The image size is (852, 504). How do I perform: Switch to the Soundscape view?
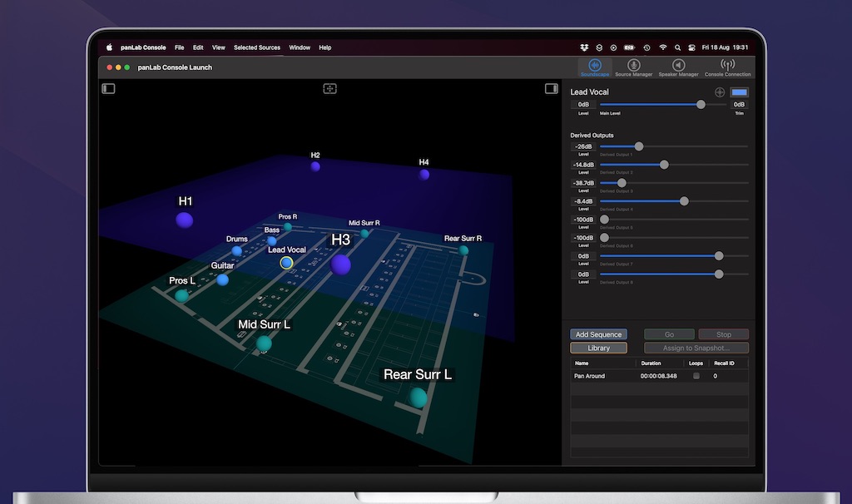coord(595,66)
